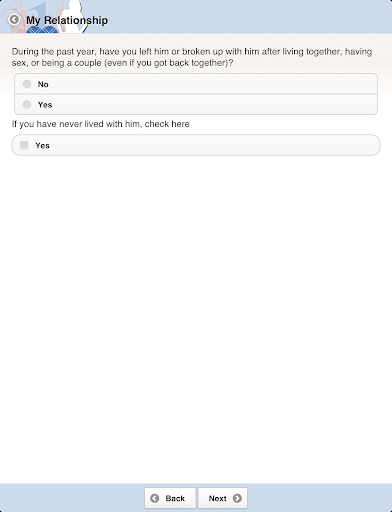Screen dimensions: 392x512
Task: Choose the Yes answer label under breakup question
Action: coord(45,105)
